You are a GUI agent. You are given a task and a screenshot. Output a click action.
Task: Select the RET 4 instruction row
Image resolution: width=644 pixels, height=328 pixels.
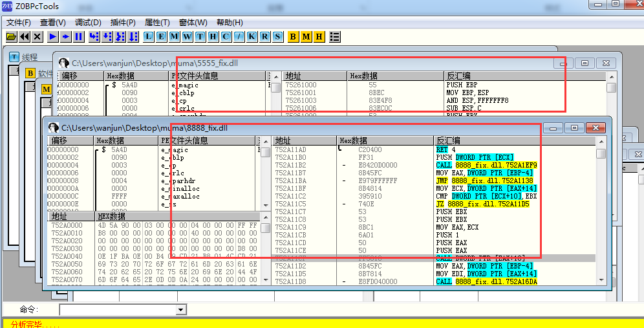click(445, 149)
